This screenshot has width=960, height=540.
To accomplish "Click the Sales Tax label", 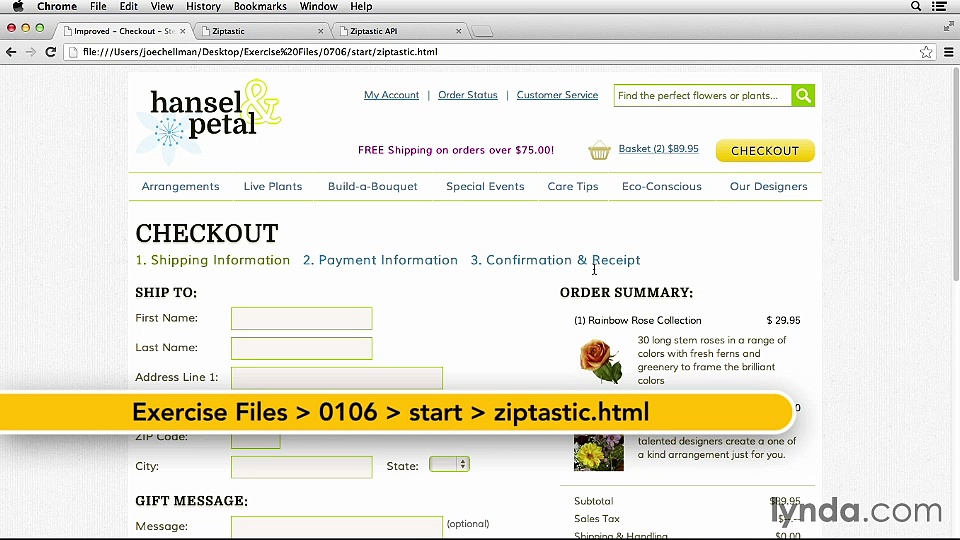I will 596,519.
